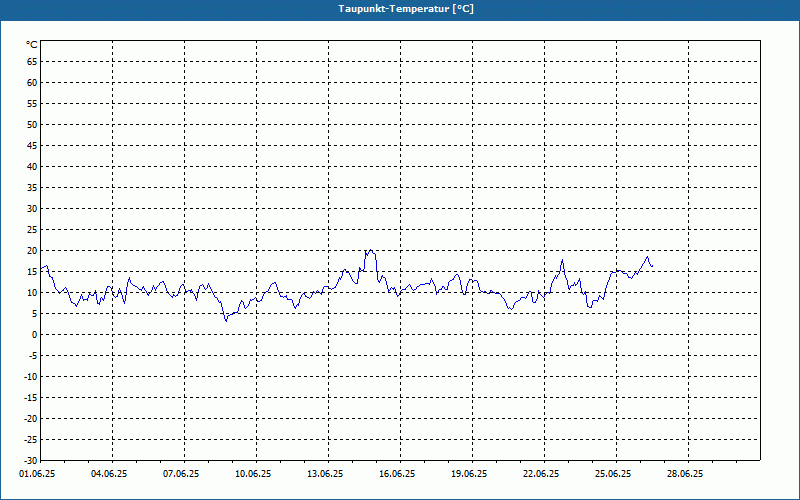Click the y-axis value 65
This screenshot has width=800, height=500.
[32, 62]
